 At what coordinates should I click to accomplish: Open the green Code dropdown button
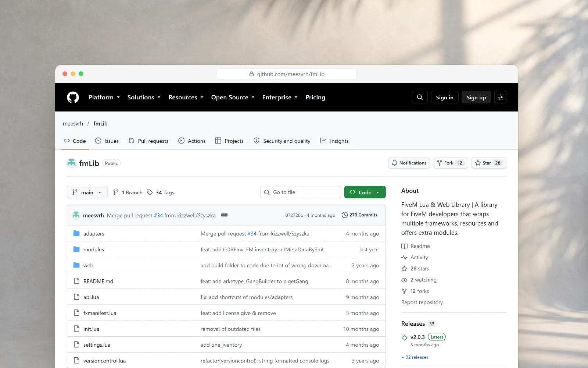pos(365,192)
